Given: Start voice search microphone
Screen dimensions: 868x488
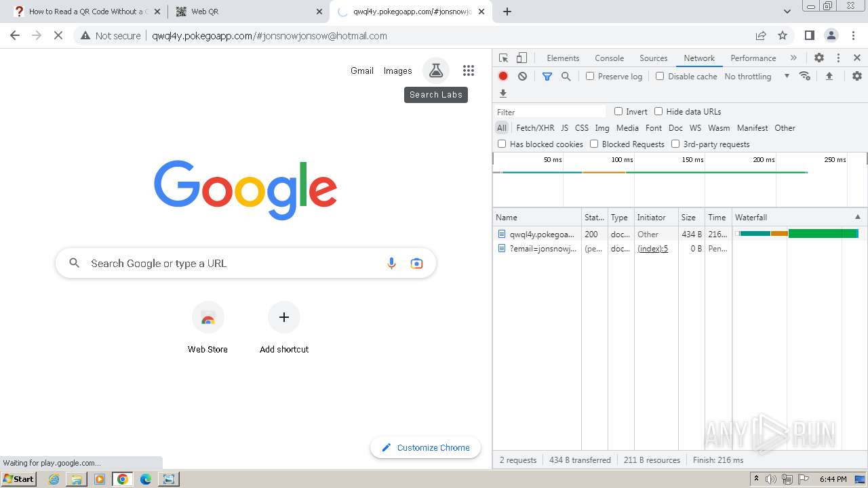Looking at the screenshot, I should click(x=391, y=264).
